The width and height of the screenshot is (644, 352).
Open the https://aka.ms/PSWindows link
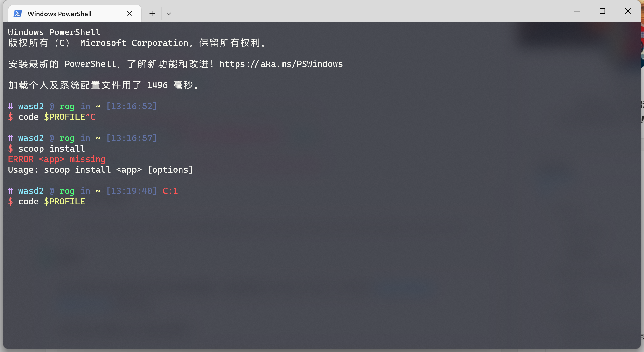coord(281,64)
